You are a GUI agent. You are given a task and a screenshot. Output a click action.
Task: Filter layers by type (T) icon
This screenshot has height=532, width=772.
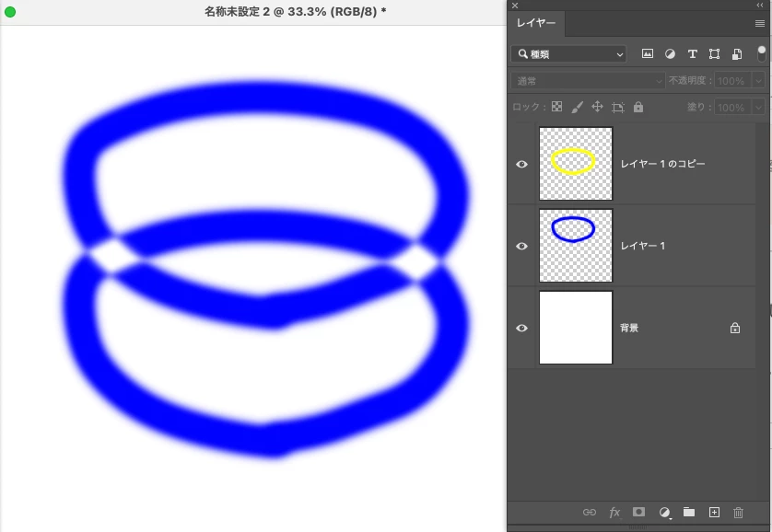pyautogui.click(x=692, y=54)
